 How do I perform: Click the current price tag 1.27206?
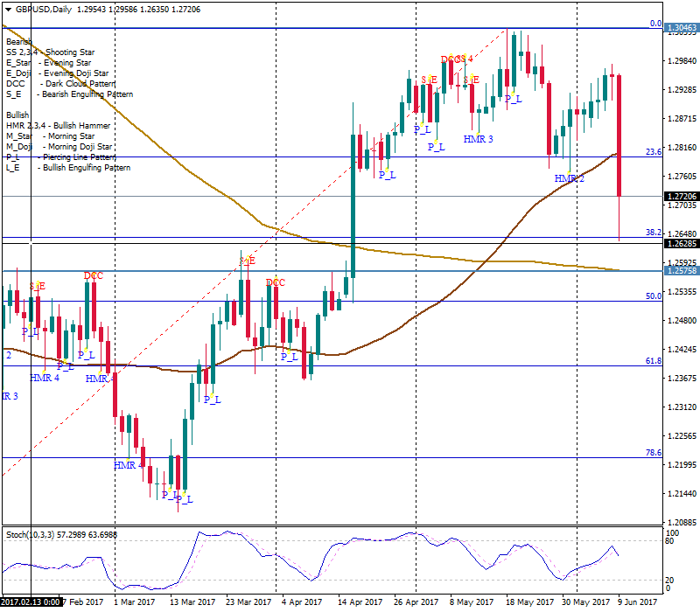point(682,197)
